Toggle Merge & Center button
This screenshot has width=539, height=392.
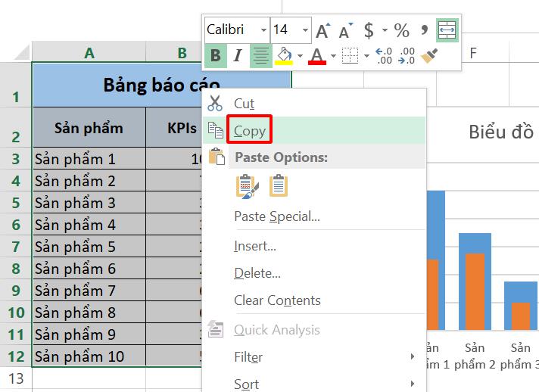(x=447, y=30)
